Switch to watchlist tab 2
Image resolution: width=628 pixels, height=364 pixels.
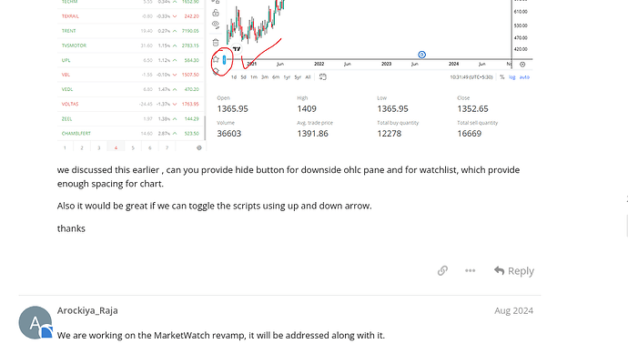81,147
